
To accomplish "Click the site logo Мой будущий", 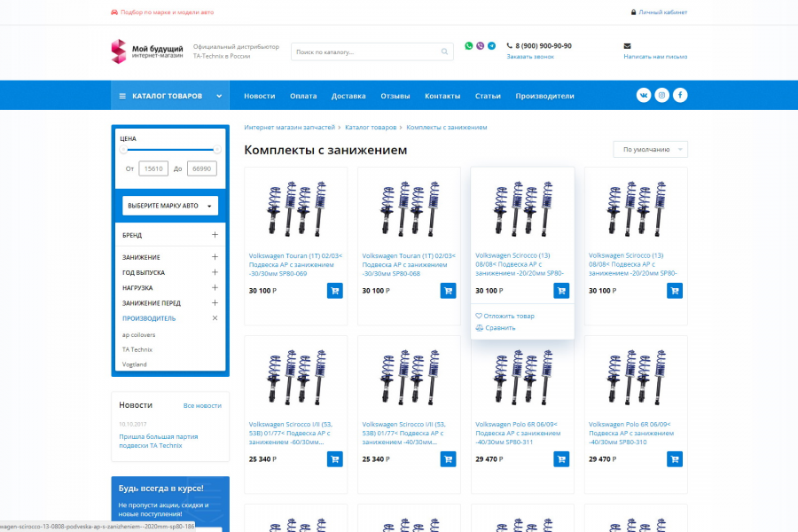I will 147,51.
